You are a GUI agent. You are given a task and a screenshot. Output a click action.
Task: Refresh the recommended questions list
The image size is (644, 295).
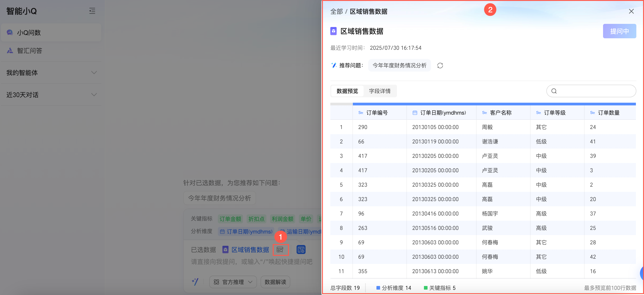coord(440,66)
